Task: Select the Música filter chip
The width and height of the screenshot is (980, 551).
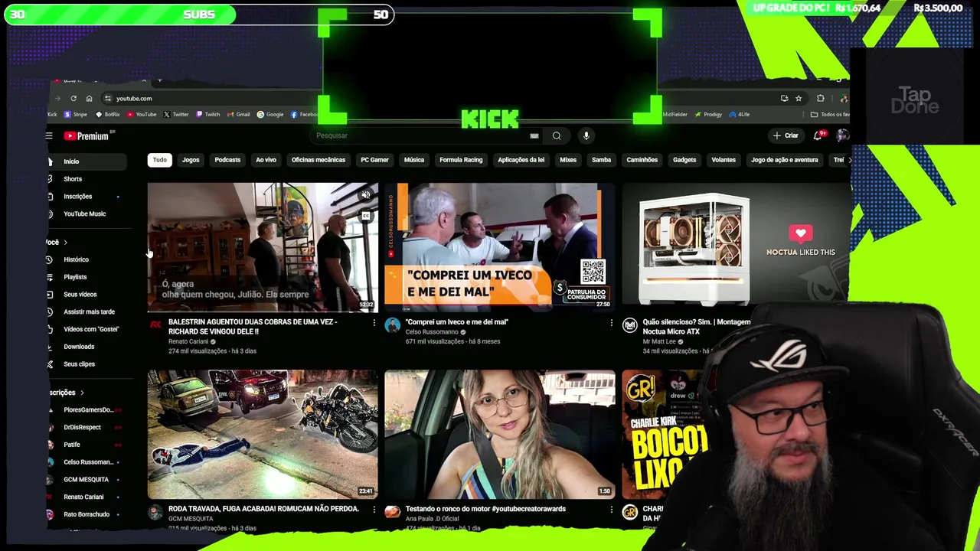Action: (x=414, y=160)
